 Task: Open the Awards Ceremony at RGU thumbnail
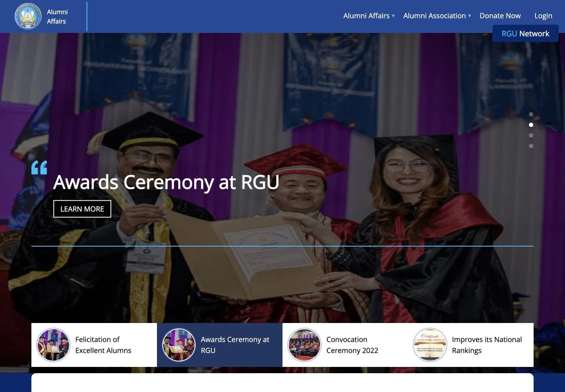(x=179, y=345)
